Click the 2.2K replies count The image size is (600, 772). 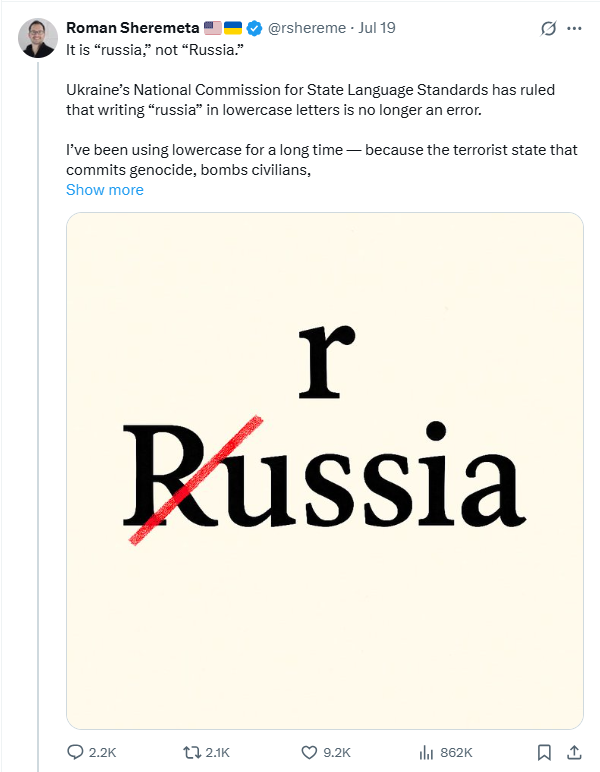pyautogui.click(x=102, y=752)
